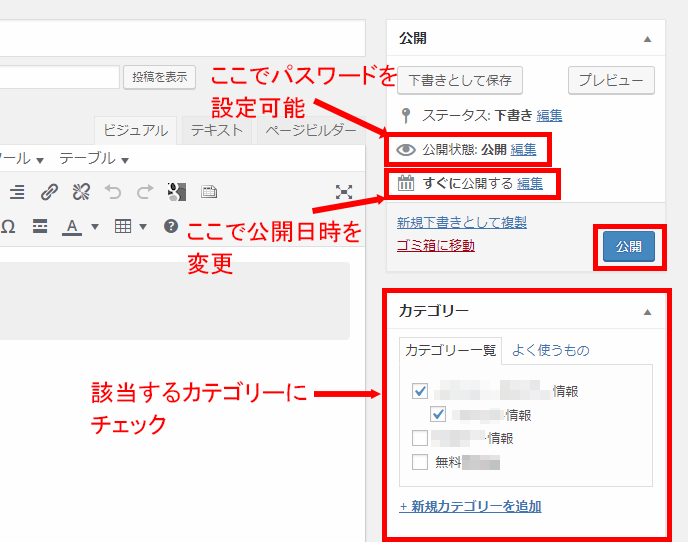Image resolution: width=688 pixels, height=542 pixels.
Task: Uncheck the first checked parent category
Action: click(x=420, y=391)
